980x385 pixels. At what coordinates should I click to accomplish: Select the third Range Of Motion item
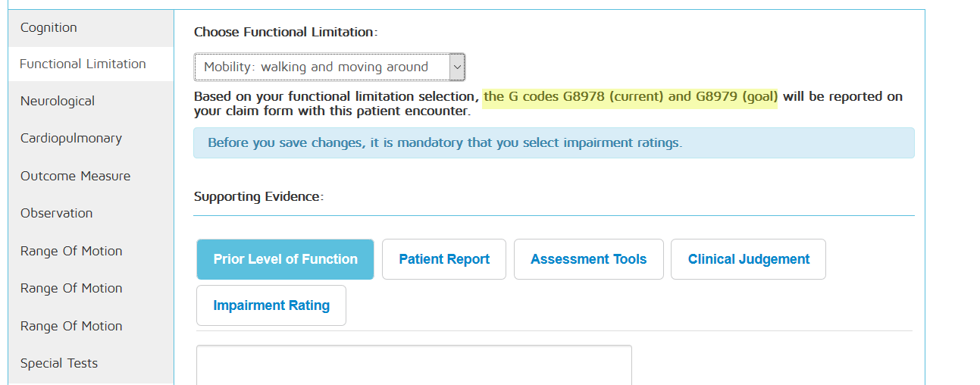click(71, 327)
